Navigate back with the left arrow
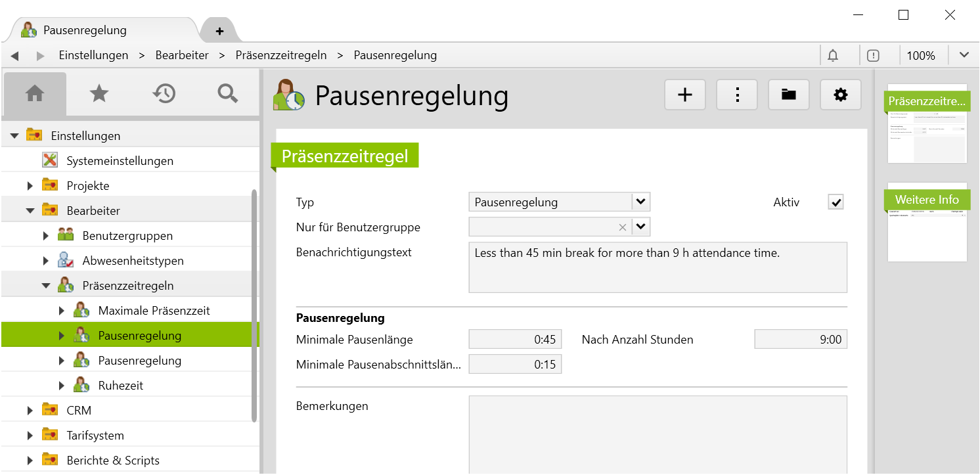Screen dimensions: 980x475 (14, 56)
